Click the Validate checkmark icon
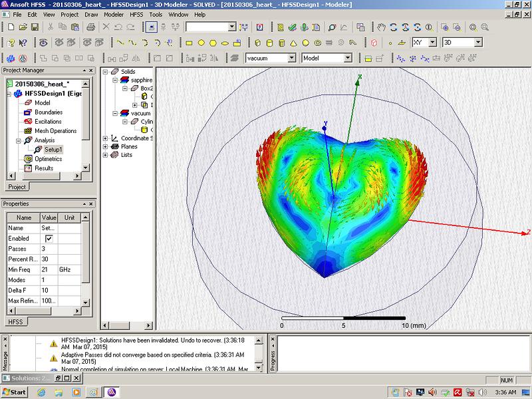The image size is (532, 399). point(293,27)
